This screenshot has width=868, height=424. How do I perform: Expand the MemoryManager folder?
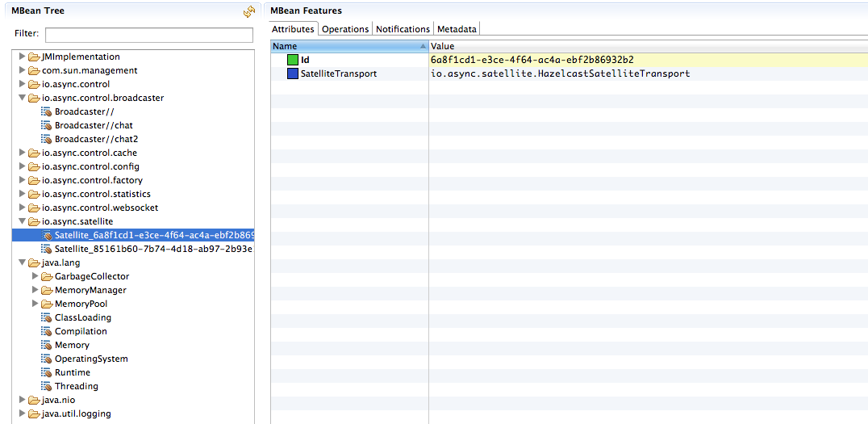35,290
